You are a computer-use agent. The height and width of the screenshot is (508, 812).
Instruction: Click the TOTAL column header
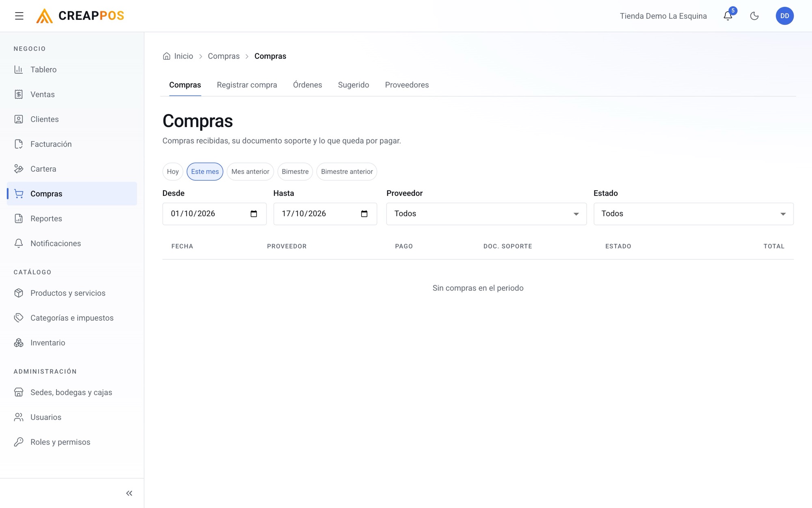[x=774, y=246]
